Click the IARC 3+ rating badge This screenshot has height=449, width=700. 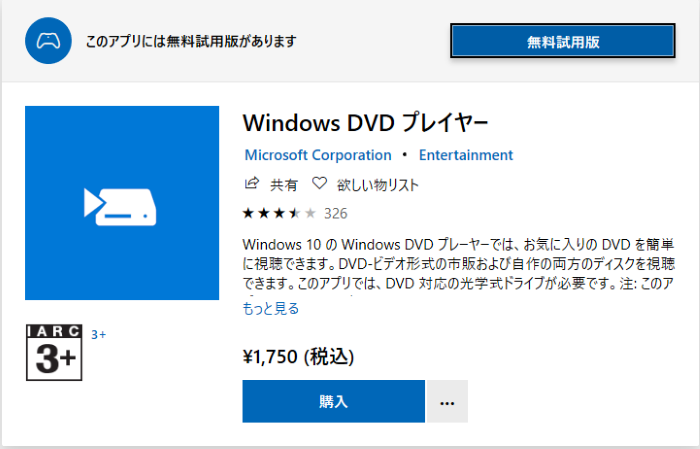(55, 352)
